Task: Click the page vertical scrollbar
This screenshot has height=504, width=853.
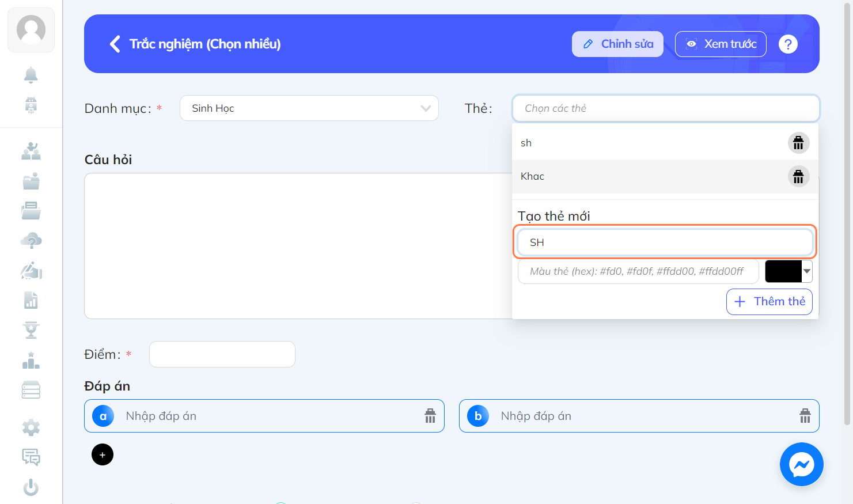Action: (x=847, y=213)
